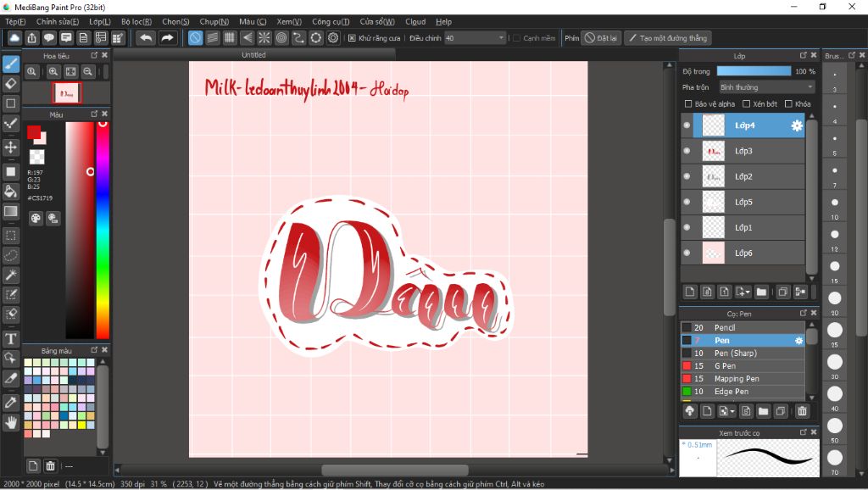Screen dimensions: 868x490
Task: Select the Text tool
Action: pos(10,339)
